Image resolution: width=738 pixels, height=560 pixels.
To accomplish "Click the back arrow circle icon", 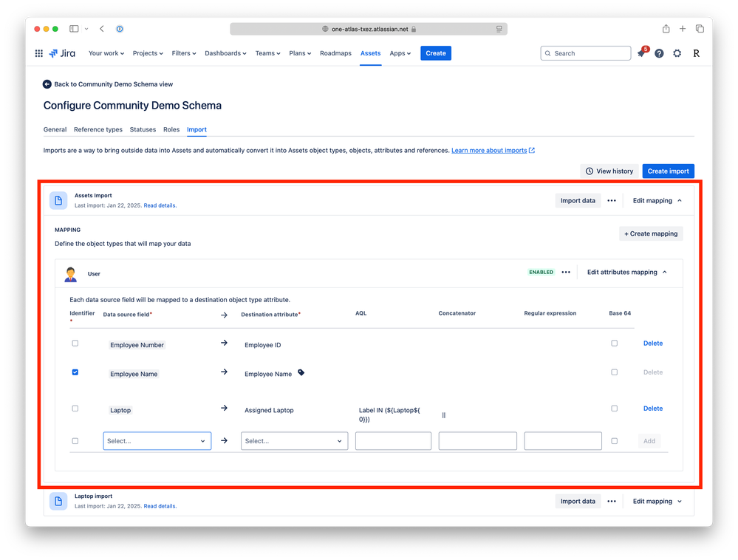I will (x=47, y=84).
